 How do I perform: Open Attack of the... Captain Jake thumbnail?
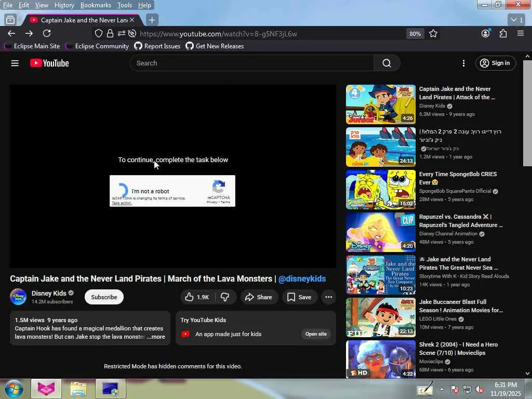(x=381, y=104)
